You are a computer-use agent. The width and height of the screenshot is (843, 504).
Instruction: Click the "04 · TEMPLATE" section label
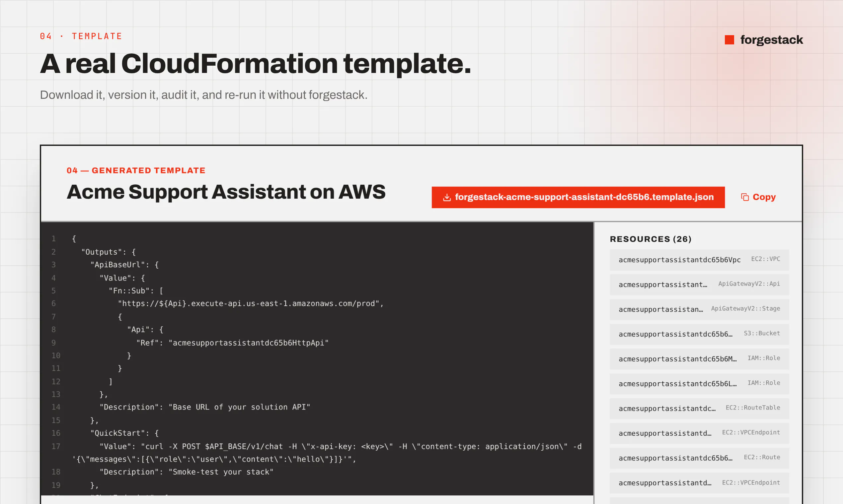[81, 36]
